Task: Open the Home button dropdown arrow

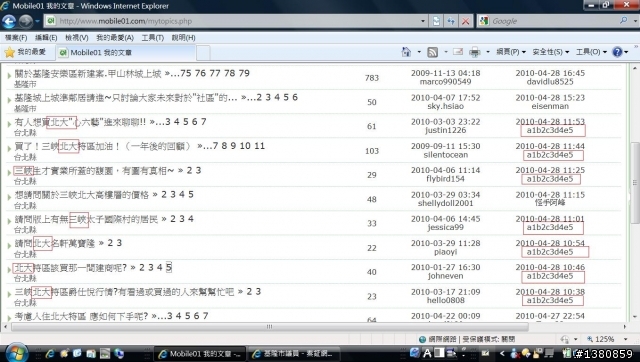Action: point(419,52)
